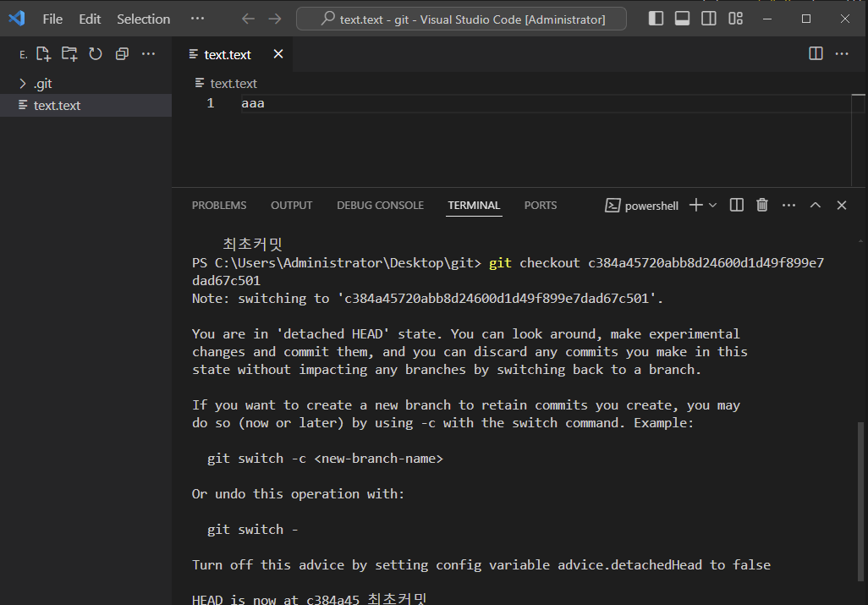Open the new terminal launch profile dropdown
This screenshot has width=868, height=605.
(713, 206)
